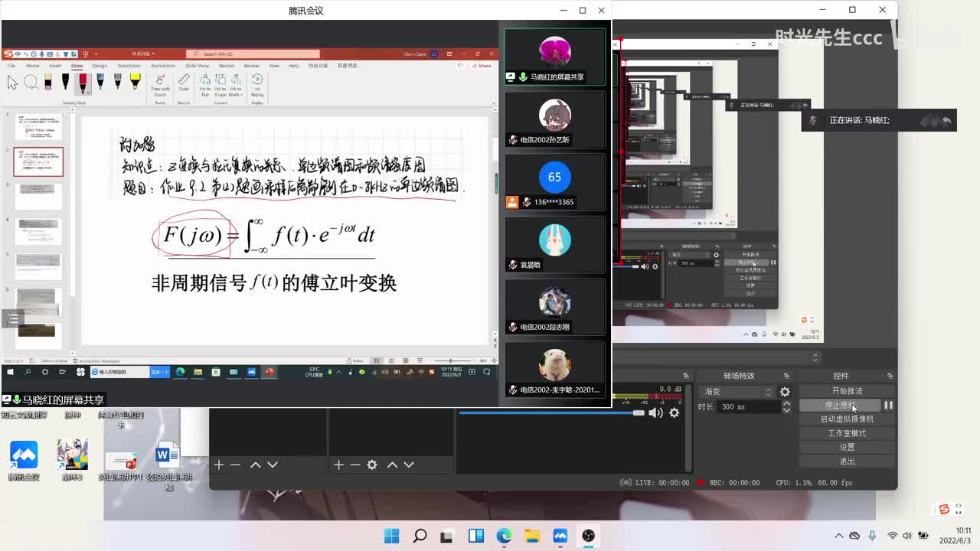Click Windows Start button on taskbar

pyautogui.click(x=392, y=536)
